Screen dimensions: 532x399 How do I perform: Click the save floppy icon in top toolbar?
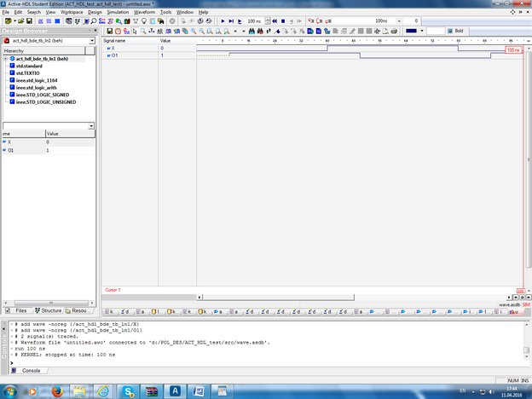[x=29, y=21]
